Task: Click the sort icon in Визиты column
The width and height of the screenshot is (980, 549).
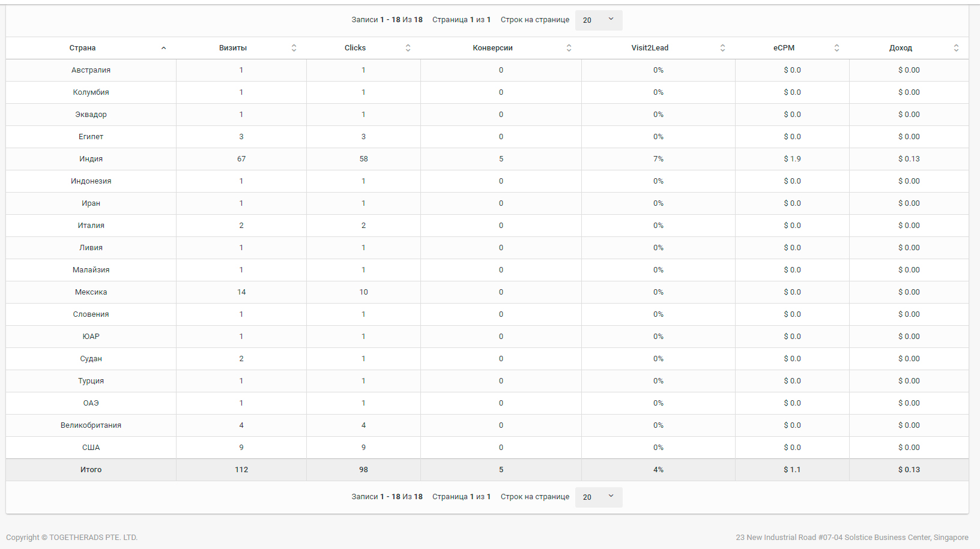Action: point(294,48)
